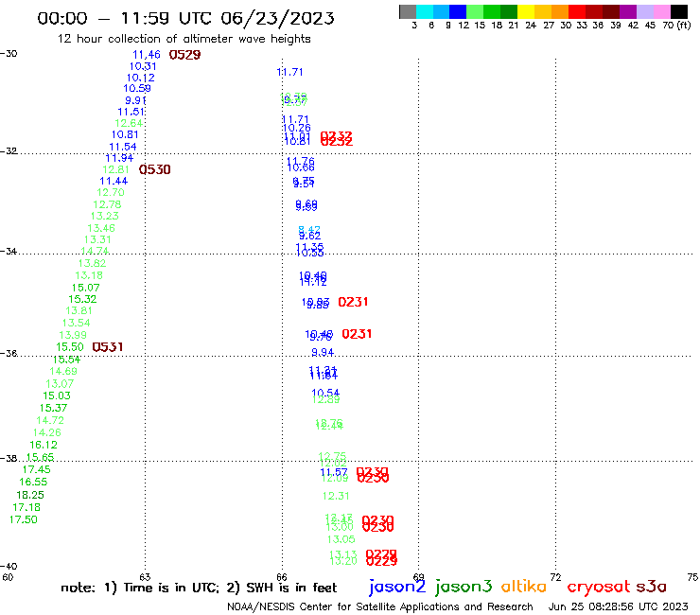
Task: Select the yellow swatch in the legend
Action: [x=526, y=11]
